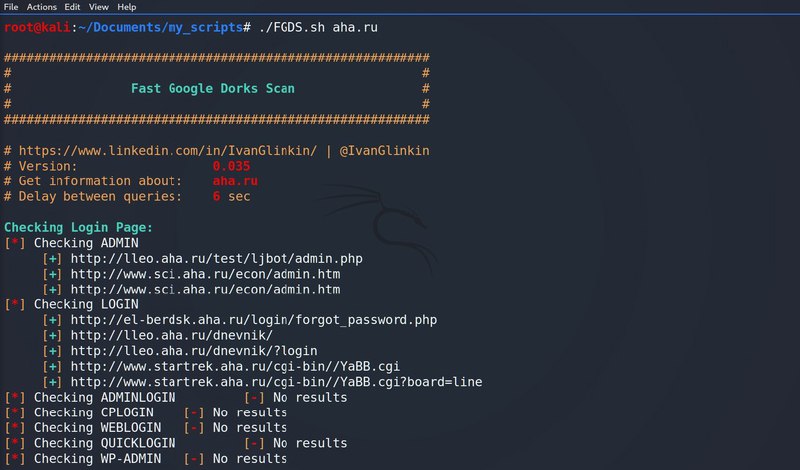This screenshot has width=800, height=470.
Task: Click the Checking WEBLOGIN text
Action: 97,428
